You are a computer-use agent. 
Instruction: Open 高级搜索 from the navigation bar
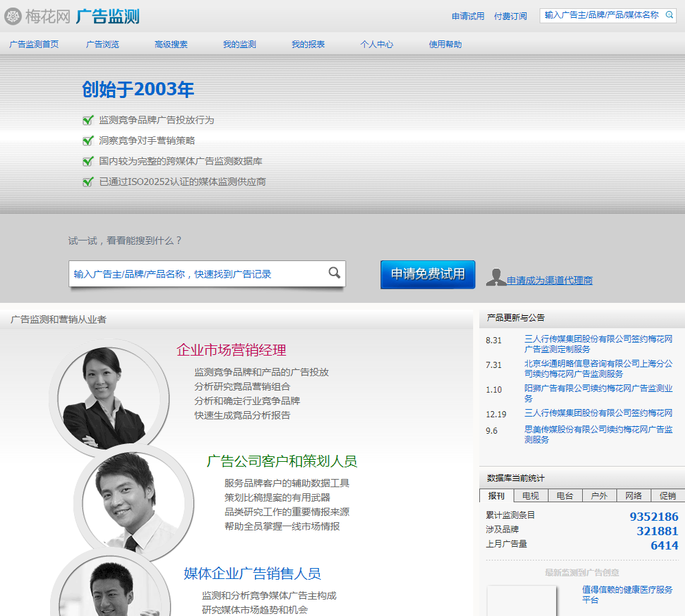tap(171, 44)
